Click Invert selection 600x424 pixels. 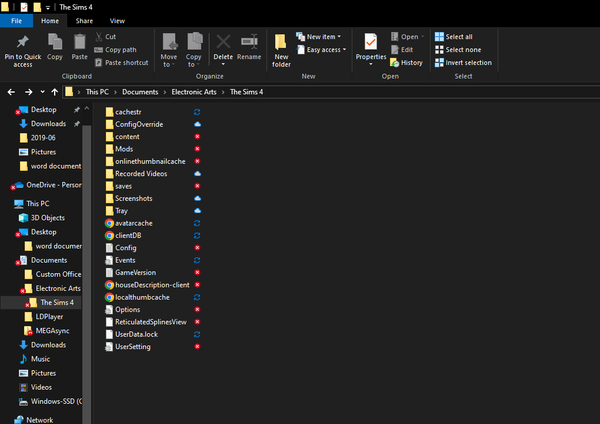click(x=463, y=63)
